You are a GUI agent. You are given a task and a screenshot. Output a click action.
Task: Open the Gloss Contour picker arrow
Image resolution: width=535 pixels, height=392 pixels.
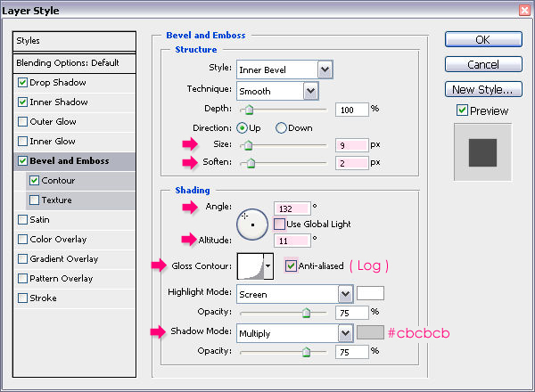(268, 265)
